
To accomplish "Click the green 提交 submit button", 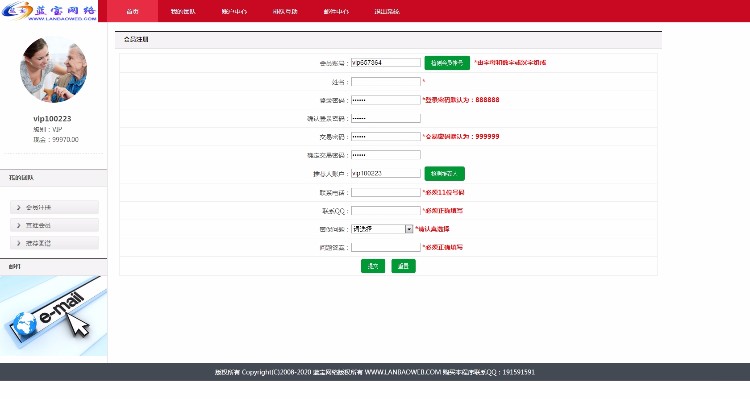I will click(x=373, y=266).
